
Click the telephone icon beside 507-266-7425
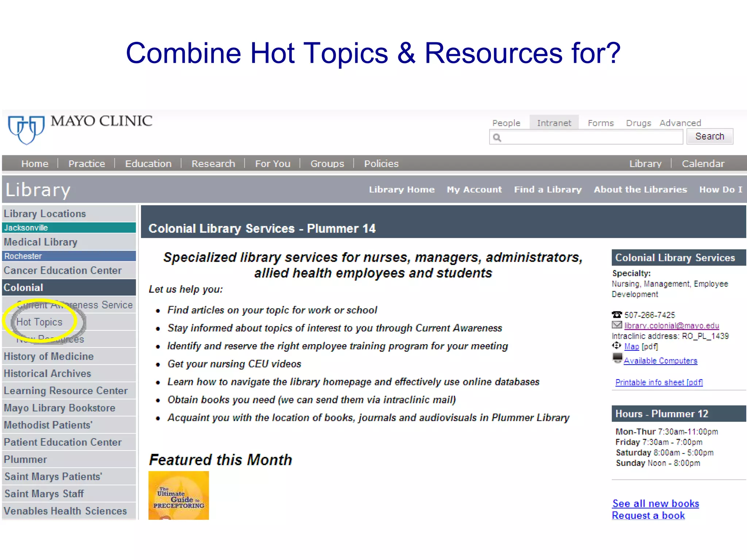pyautogui.click(x=617, y=314)
